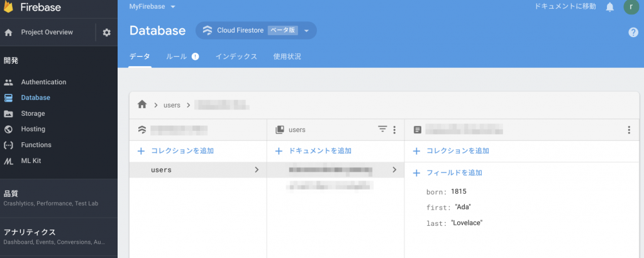
Task: Click the help question mark icon
Action: pos(633,32)
